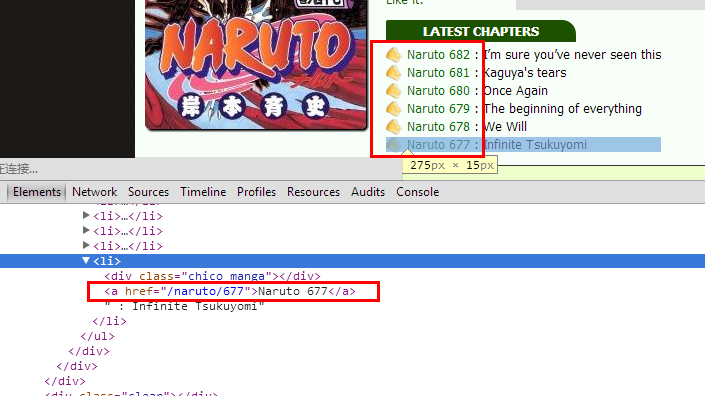Open the Profiles tab
The width and height of the screenshot is (705, 396).
(256, 192)
